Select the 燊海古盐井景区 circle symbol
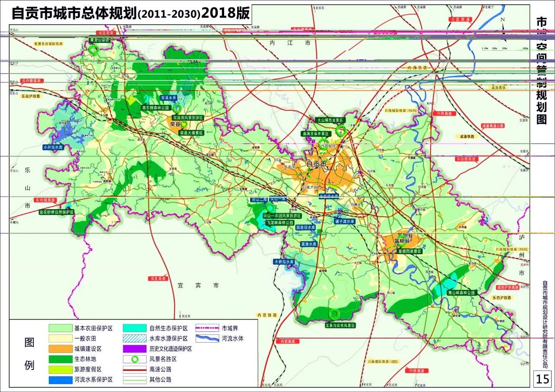 click(323, 144)
